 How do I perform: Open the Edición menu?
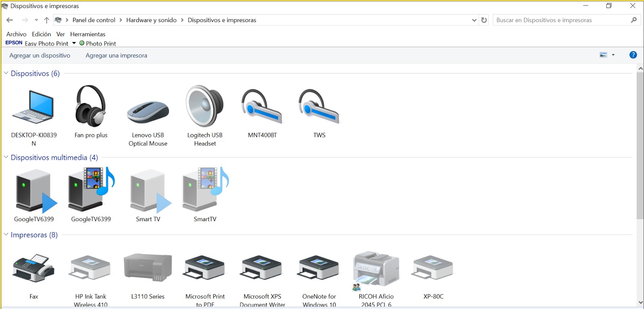point(41,34)
